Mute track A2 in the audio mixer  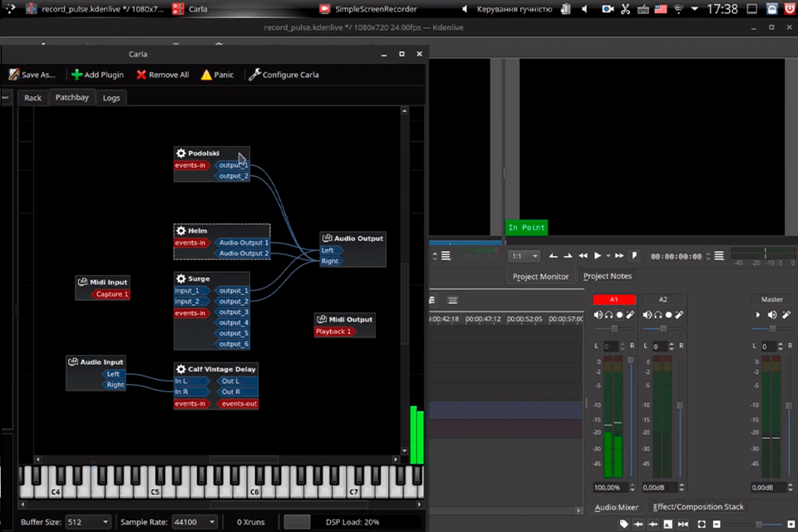pos(647,315)
